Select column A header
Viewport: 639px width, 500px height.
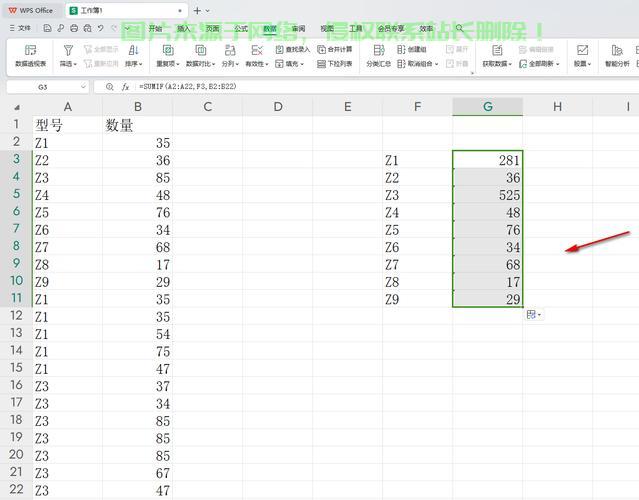coord(68,107)
